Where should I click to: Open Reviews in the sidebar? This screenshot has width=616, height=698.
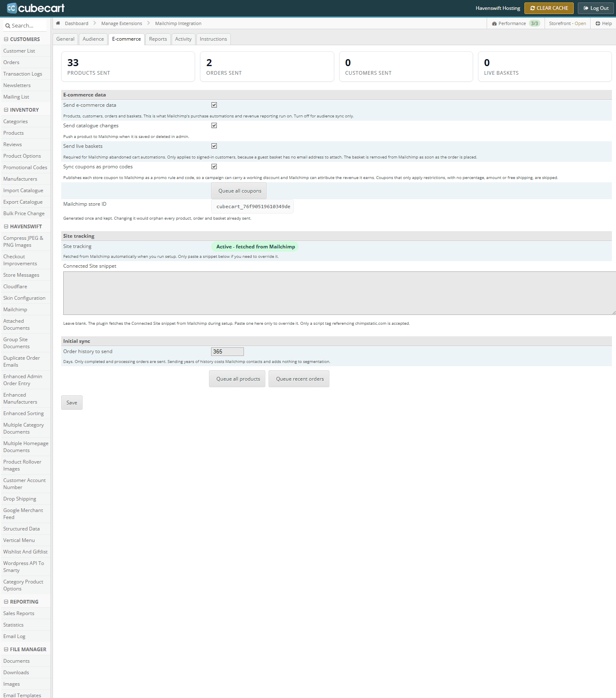[13, 145]
